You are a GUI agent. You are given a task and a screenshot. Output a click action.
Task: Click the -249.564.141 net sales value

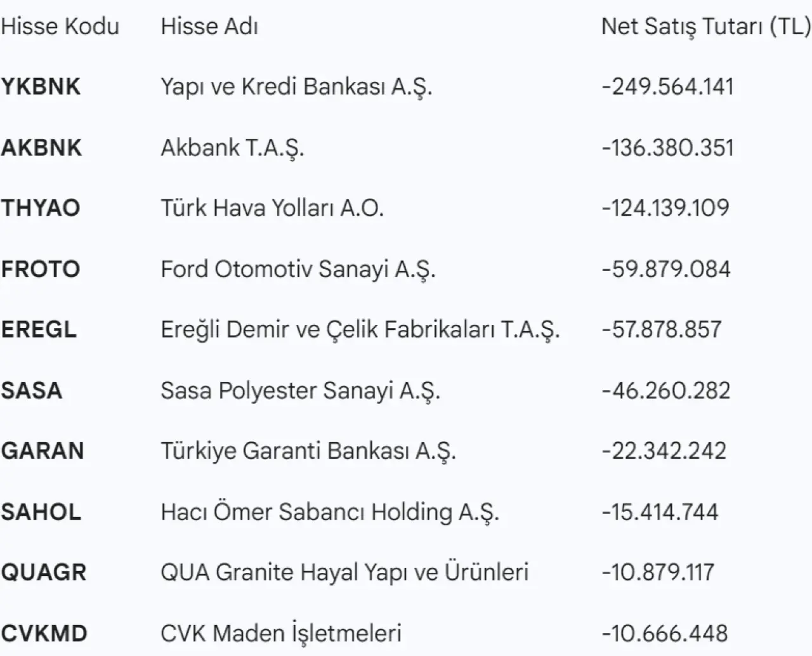(667, 87)
